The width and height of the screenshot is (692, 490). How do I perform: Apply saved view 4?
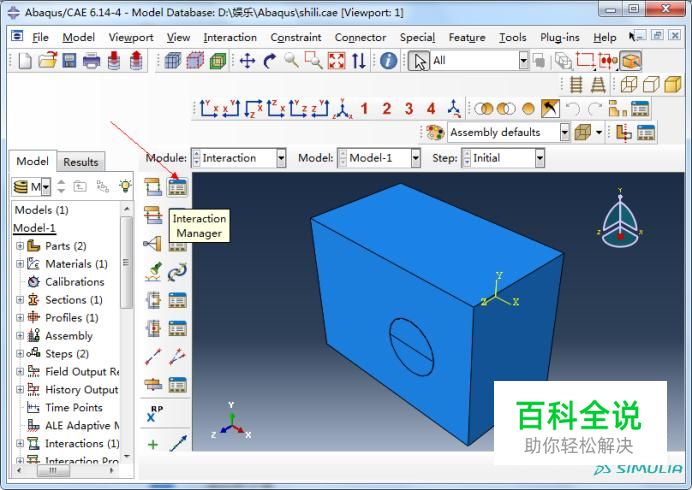pos(431,108)
